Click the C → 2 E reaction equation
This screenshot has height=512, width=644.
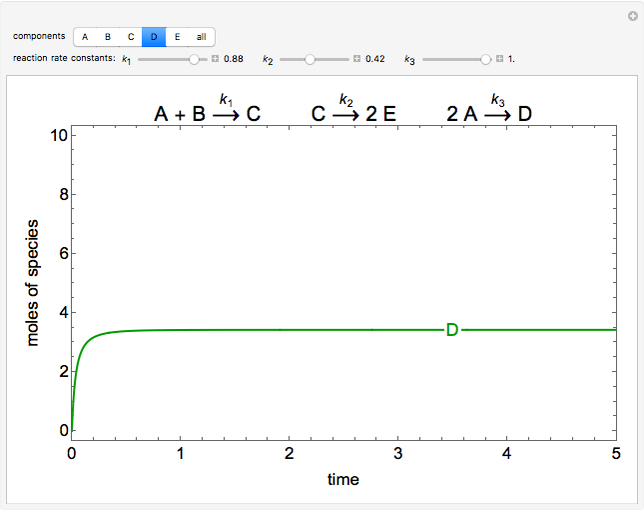(354, 112)
